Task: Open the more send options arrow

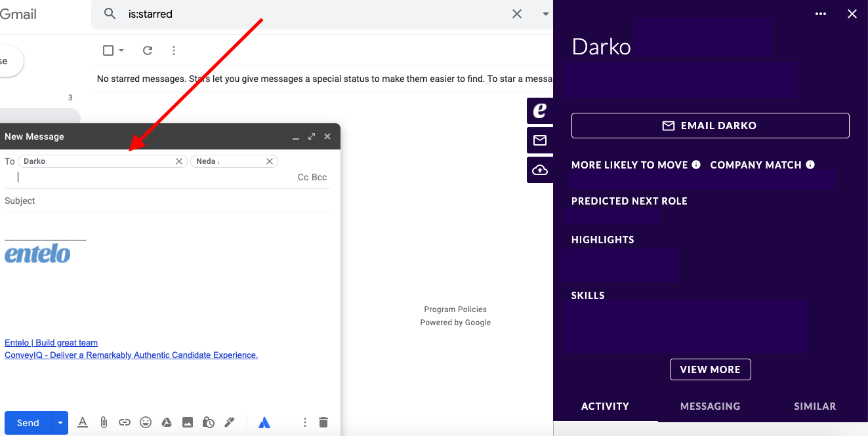Action: pos(60,423)
